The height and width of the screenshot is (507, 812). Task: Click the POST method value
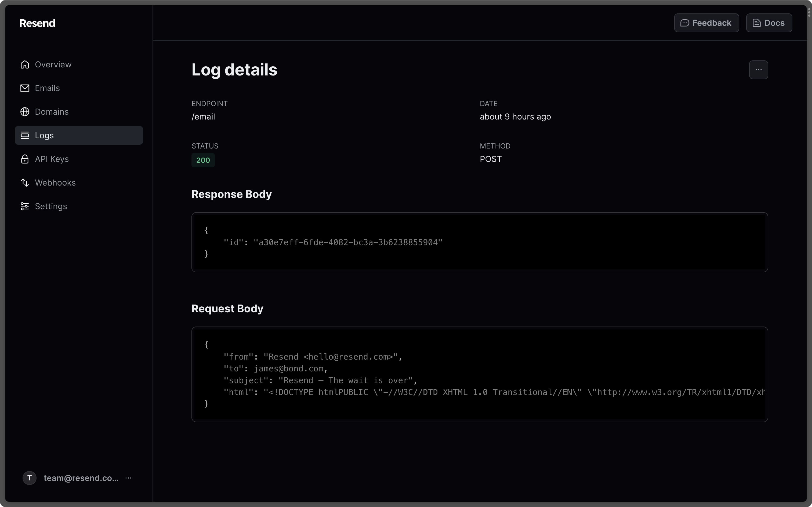[491, 159]
